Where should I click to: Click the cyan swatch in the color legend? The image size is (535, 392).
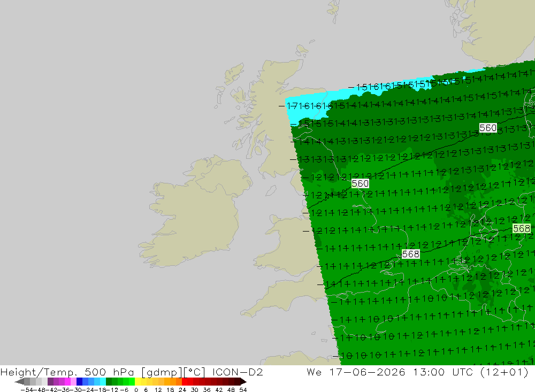103,382
